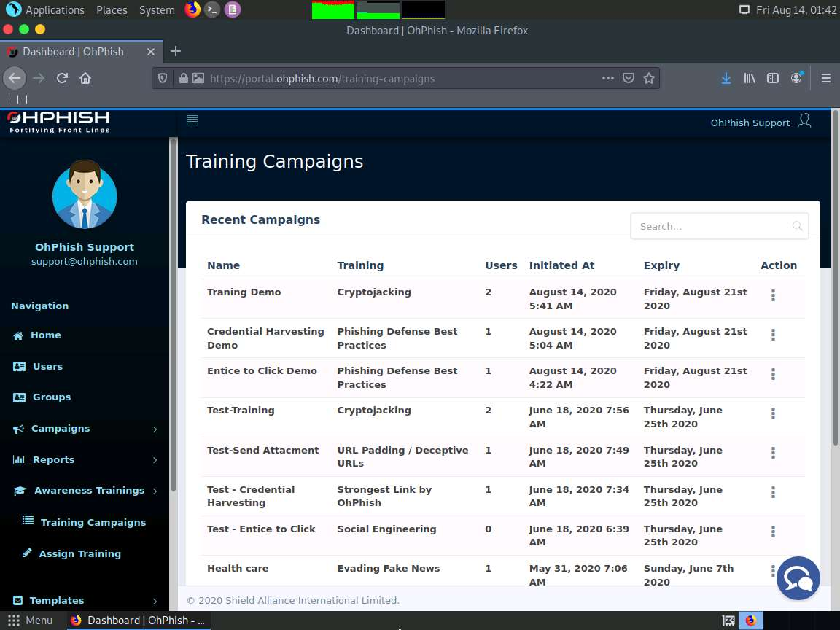
Task: Click OhPhish Support in the top header
Action: click(x=750, y=122)
